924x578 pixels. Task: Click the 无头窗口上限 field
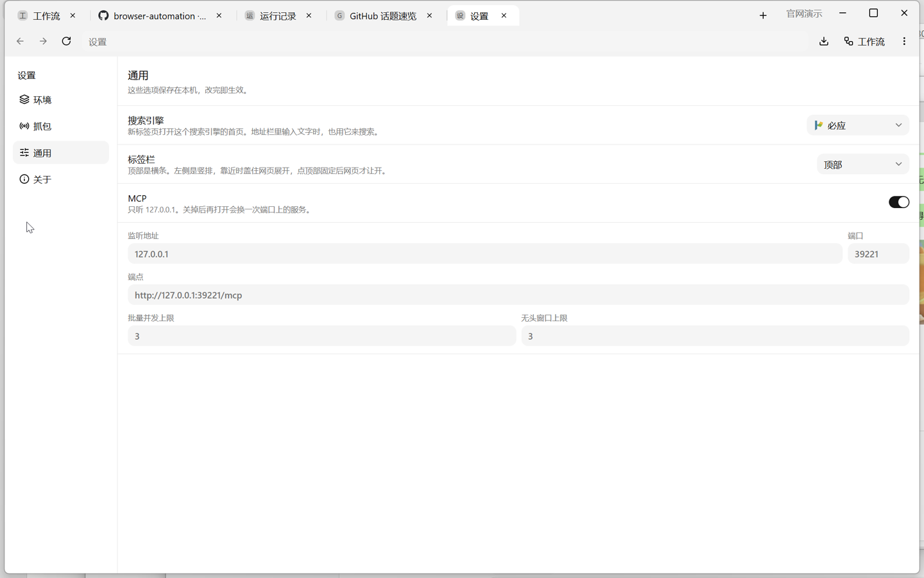pyautogui.click(x=715, y=336)
